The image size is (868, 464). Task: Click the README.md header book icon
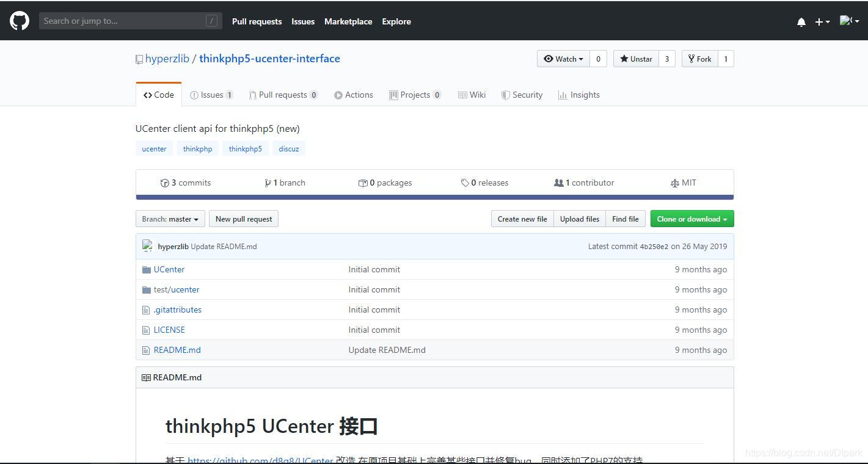coord(146,377)
